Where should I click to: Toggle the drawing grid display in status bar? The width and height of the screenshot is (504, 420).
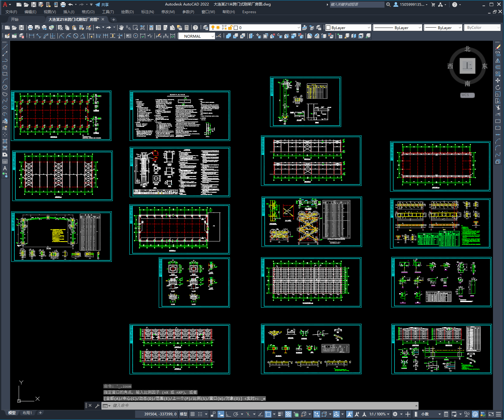pyautogui.click(x=193, y=414)
